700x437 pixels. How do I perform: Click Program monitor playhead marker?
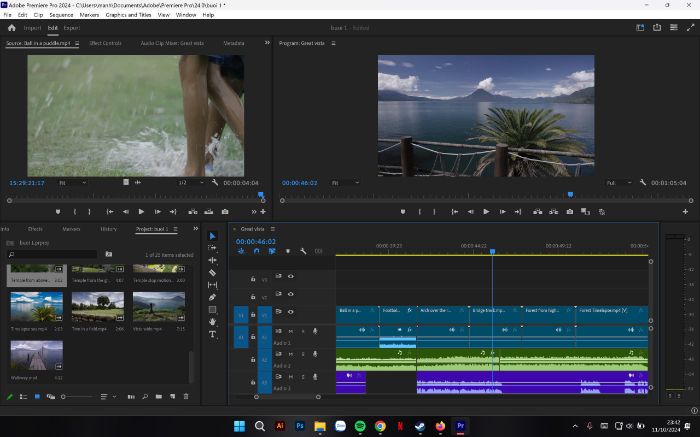tap(570, 195)
